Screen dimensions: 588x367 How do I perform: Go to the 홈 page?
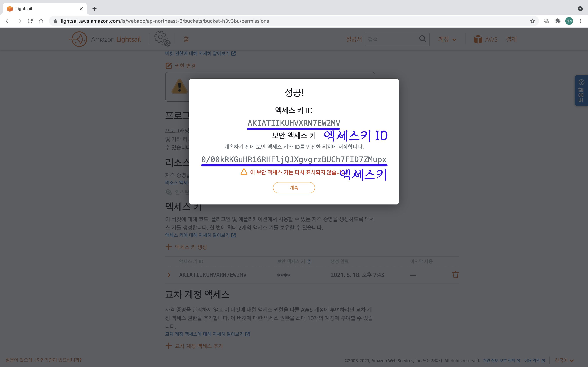186,39
